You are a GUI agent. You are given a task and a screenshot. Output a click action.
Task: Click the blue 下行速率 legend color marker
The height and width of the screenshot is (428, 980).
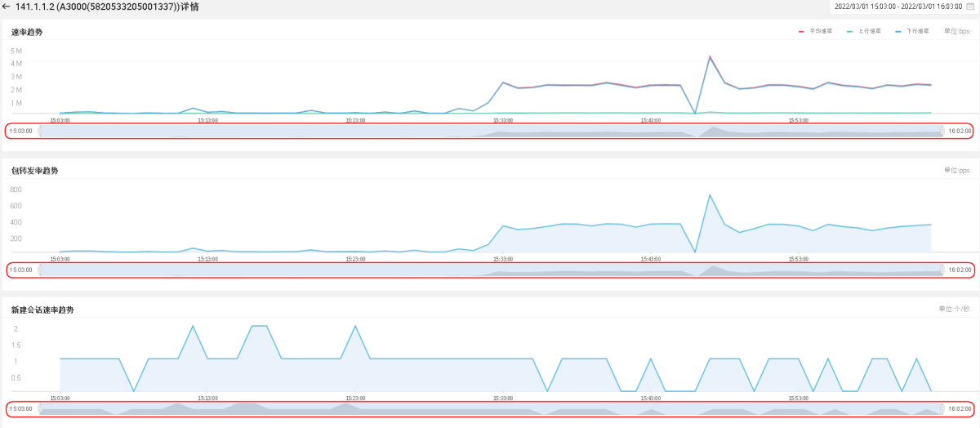(898, 31)
